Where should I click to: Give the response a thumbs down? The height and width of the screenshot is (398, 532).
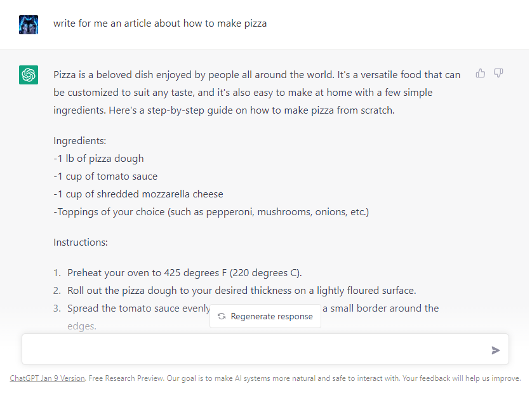coord(498,73)
